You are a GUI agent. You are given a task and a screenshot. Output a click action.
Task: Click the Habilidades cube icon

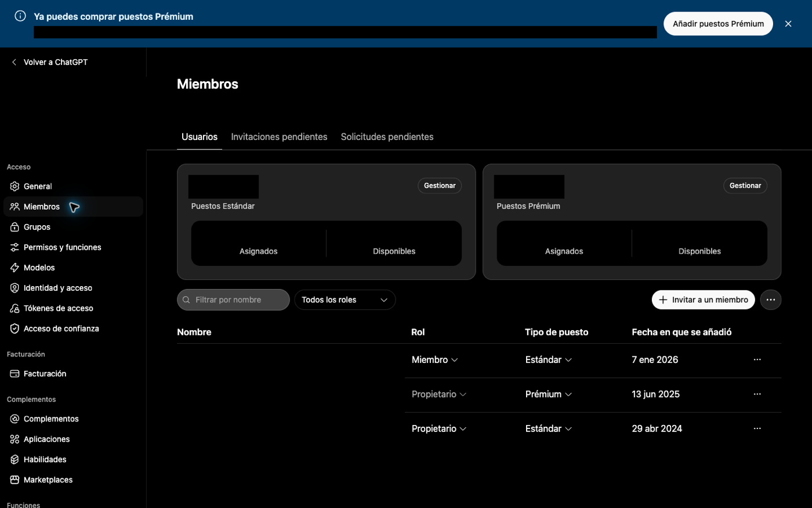coord(14,460)
